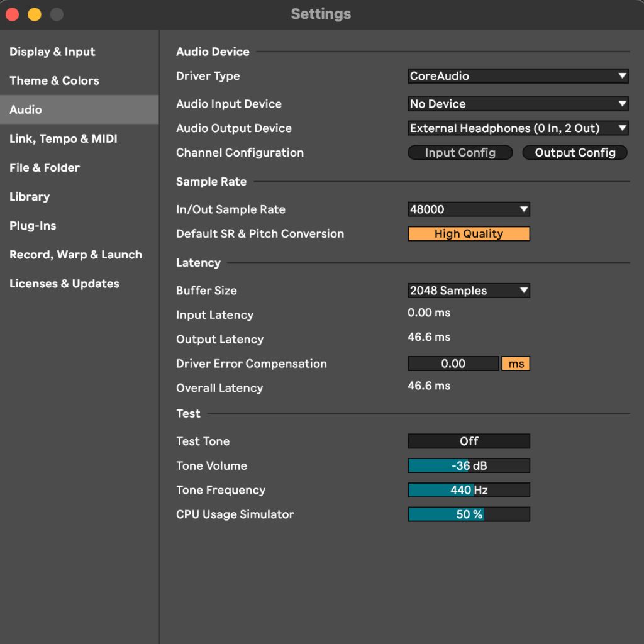Toggle High Quality SR and Pitch Conversion

468,233
